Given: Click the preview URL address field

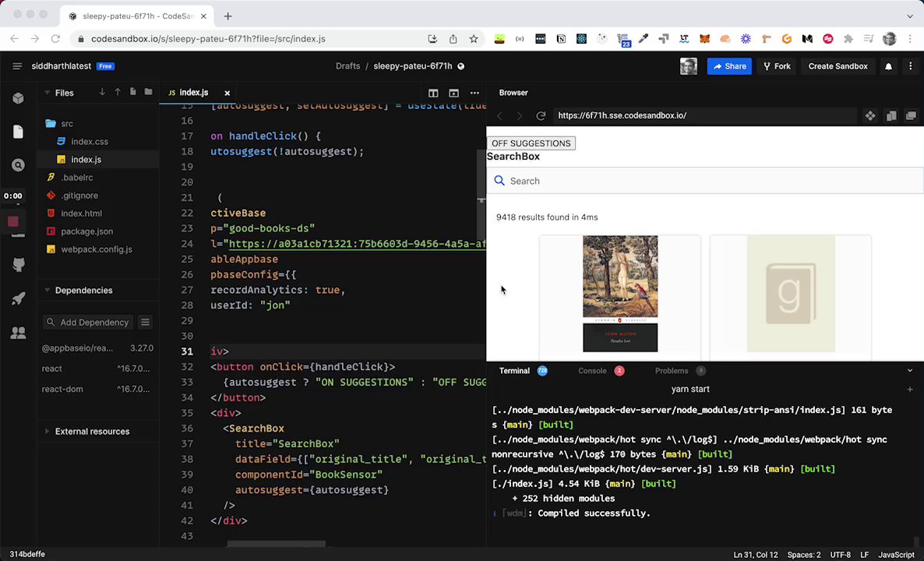Looking at the screenshot, I should click(704, 115).
